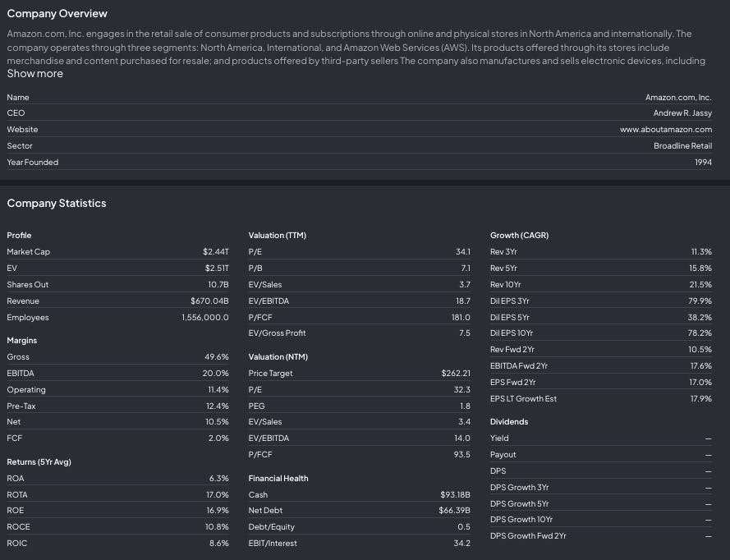730x560 pixels.
Task: Select the Market Cap value $2.44T
Action: 216,252
